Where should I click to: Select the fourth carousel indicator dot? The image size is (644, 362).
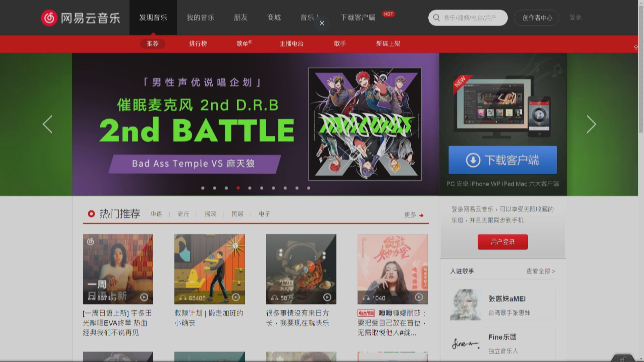(x=238, y=188)
